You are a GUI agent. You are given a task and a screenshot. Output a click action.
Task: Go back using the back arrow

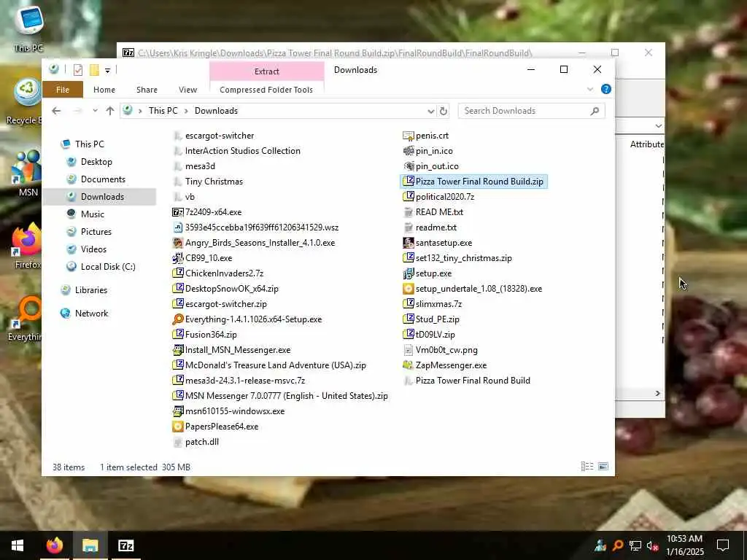point(56,111)
